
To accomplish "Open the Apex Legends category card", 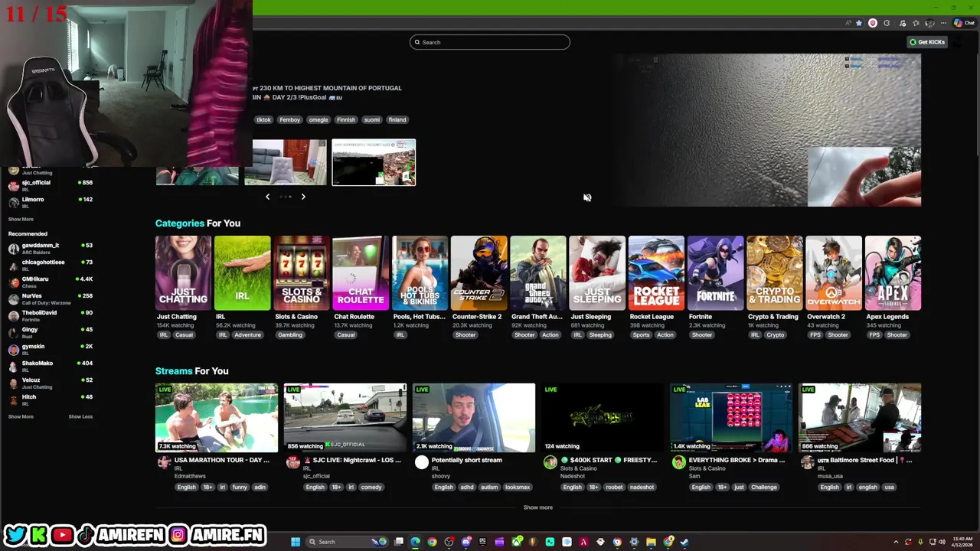I will click(x=893, y=273).
